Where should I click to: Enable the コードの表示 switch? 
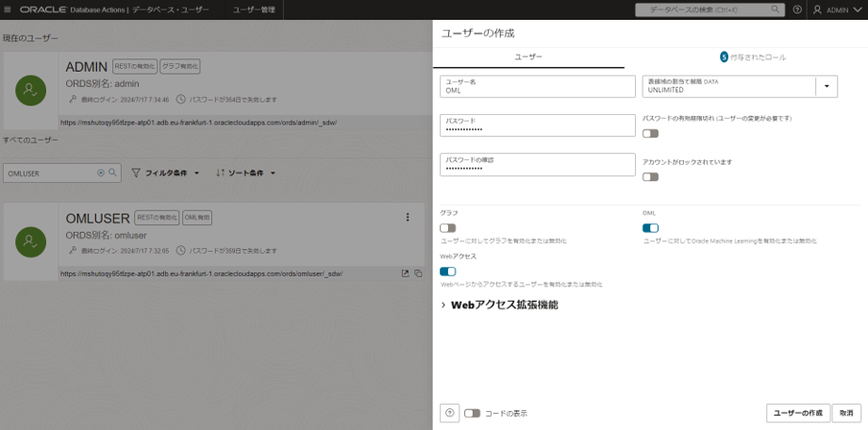[x=472, y=413]
